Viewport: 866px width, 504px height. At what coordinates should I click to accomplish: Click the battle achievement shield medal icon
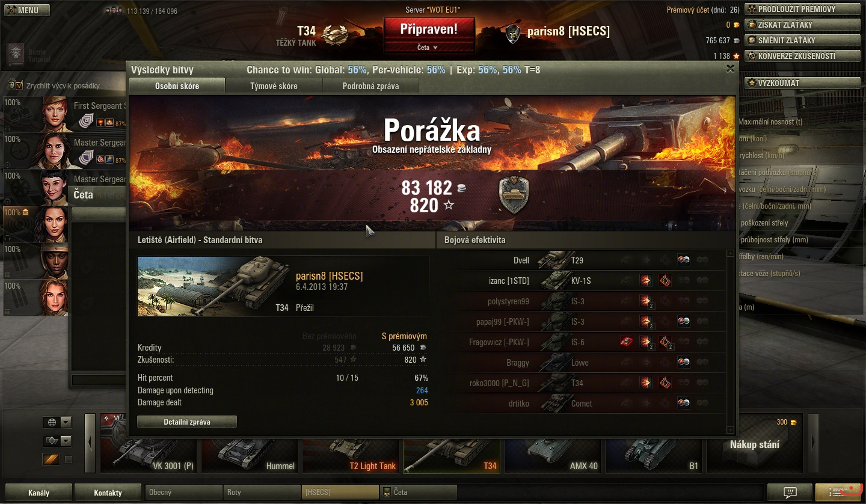click(514, 195)
